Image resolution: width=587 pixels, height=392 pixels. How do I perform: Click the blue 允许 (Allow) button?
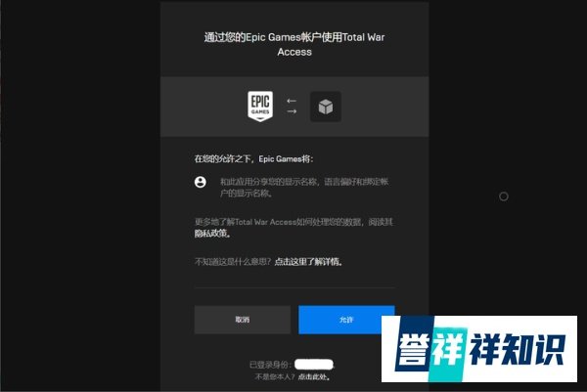(x=346, y=320)
